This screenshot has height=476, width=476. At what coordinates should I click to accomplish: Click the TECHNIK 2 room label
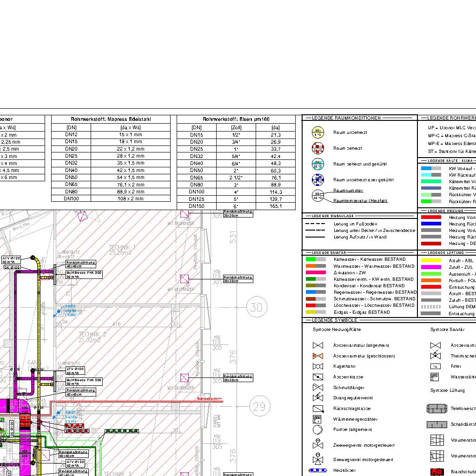point(93,335)
